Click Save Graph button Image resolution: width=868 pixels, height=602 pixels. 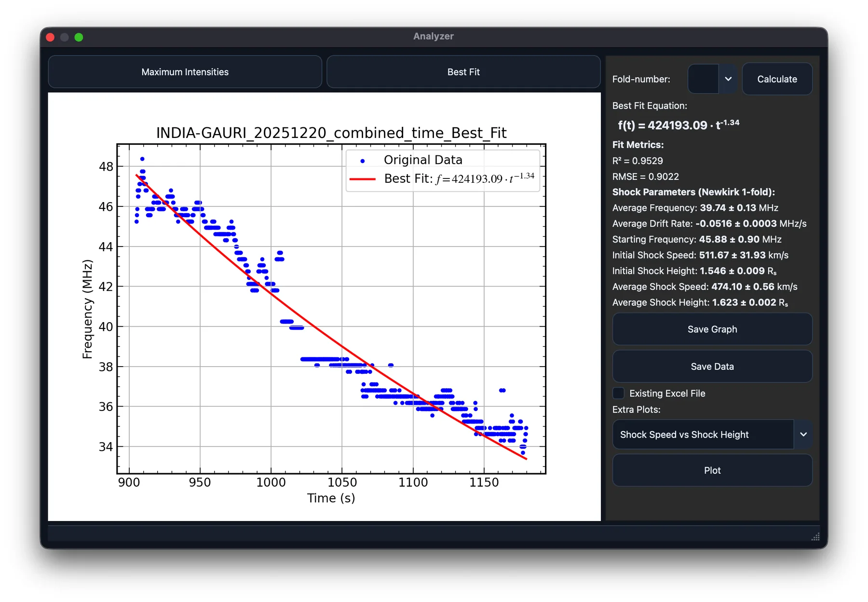point(712,329)
